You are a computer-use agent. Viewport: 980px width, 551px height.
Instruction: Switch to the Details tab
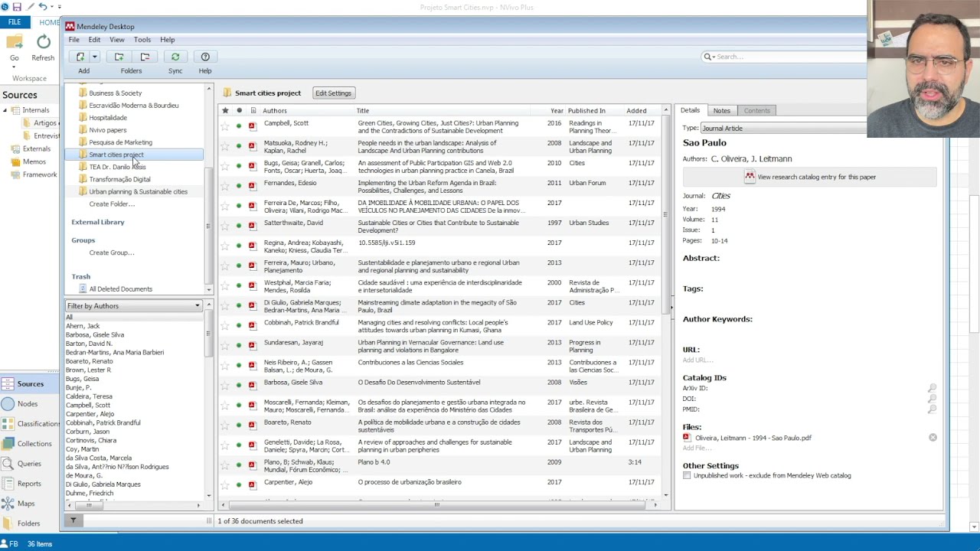pyautogui.click(x=690, y=111)
